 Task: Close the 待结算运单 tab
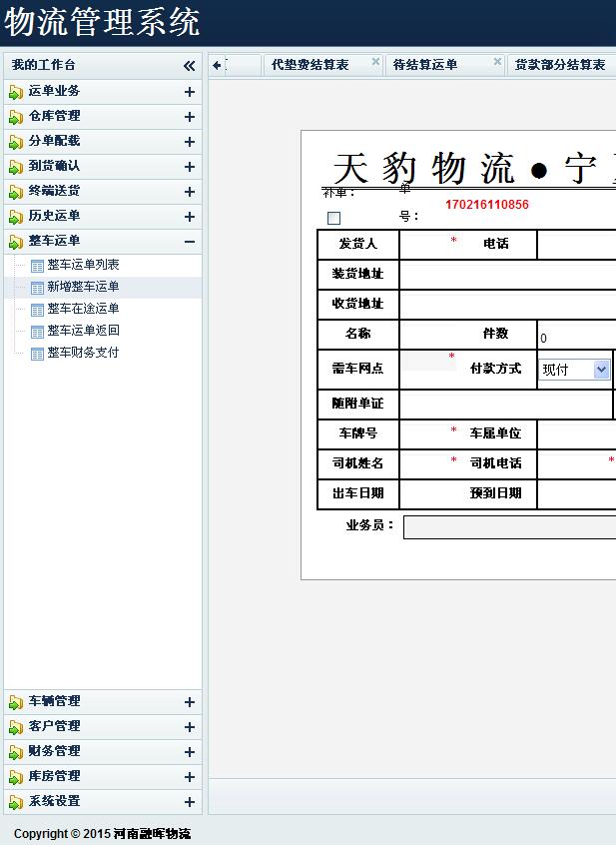[497, 62]
